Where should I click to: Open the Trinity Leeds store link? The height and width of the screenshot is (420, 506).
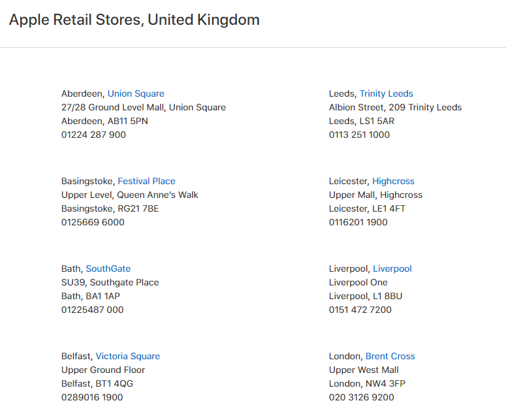(x=387, y=93)
